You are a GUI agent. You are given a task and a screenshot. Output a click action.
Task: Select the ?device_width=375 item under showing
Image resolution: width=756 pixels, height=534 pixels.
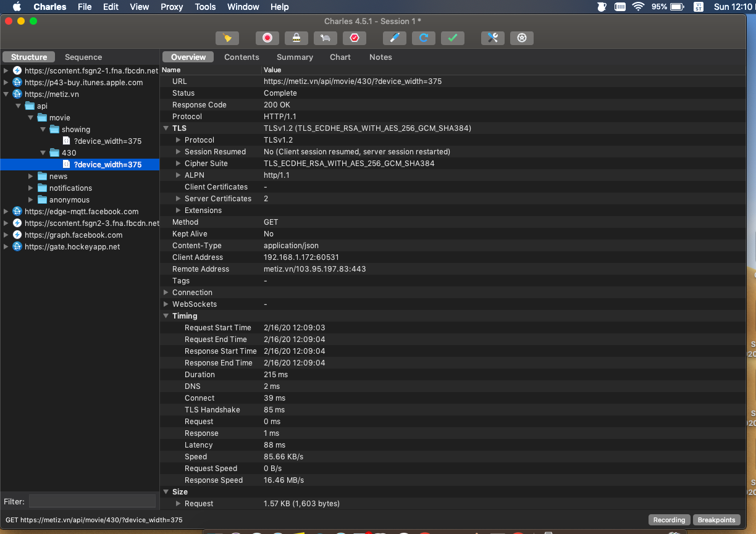coord(107,141)
